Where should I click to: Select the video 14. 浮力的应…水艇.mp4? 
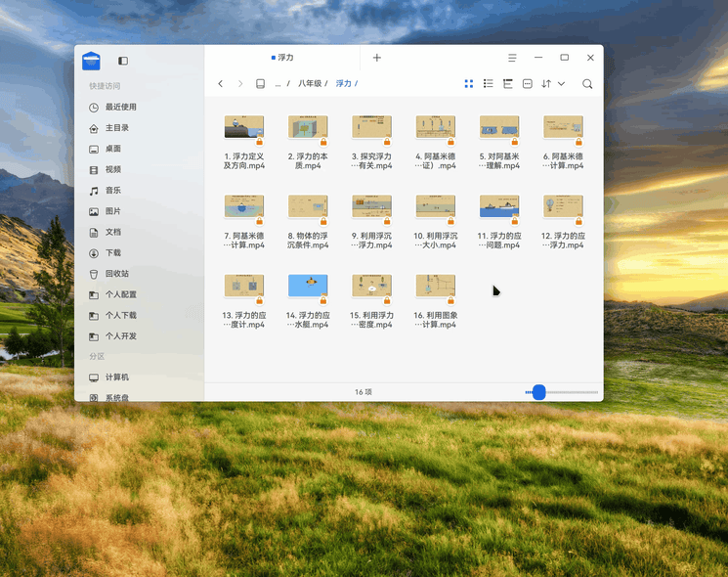[308, 301]
